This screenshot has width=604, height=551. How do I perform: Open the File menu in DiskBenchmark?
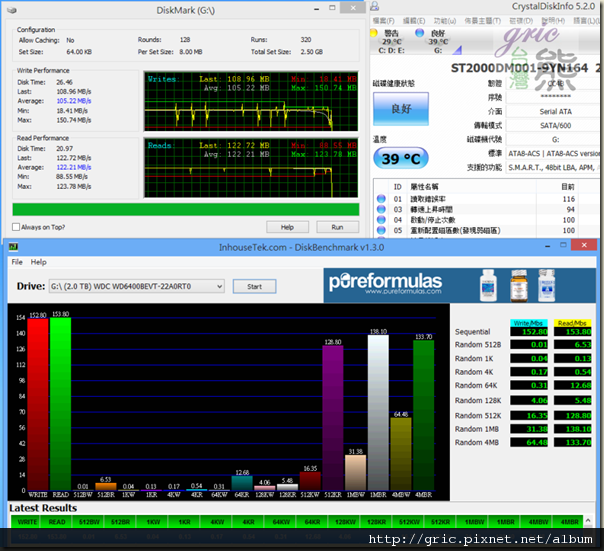click(x=17, y=262)
